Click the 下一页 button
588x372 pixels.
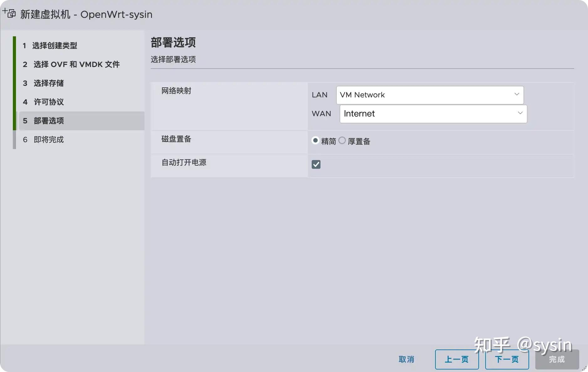click(507, 359)
